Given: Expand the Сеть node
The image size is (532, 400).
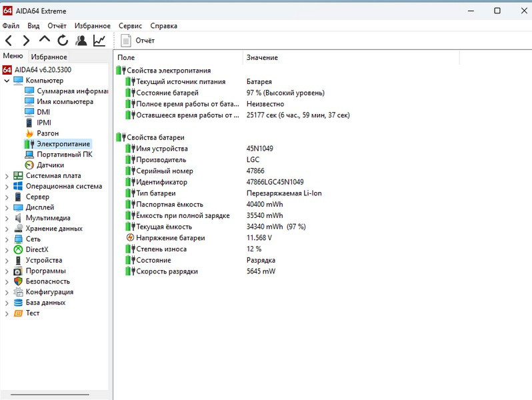Looking at the screenshot, I should tap(7, 239).
